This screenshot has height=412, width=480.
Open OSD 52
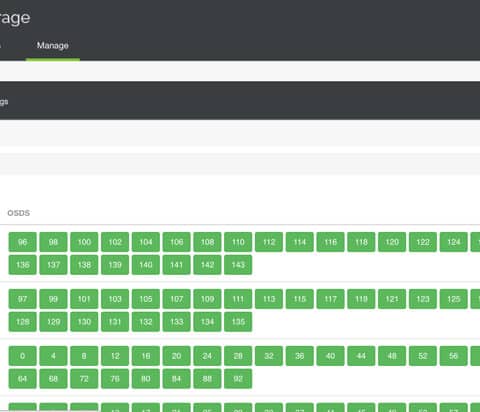[x=423, y=356]
